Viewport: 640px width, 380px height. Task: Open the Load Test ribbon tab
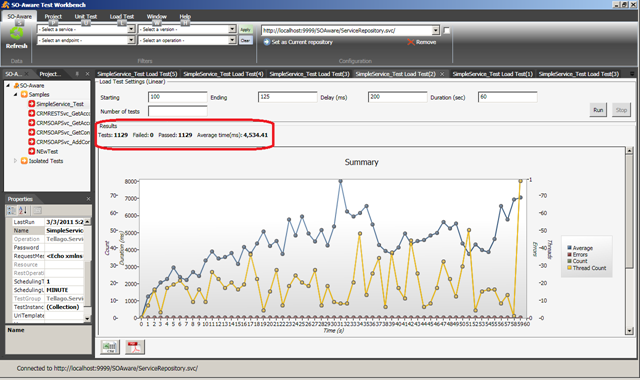[122, 16]
